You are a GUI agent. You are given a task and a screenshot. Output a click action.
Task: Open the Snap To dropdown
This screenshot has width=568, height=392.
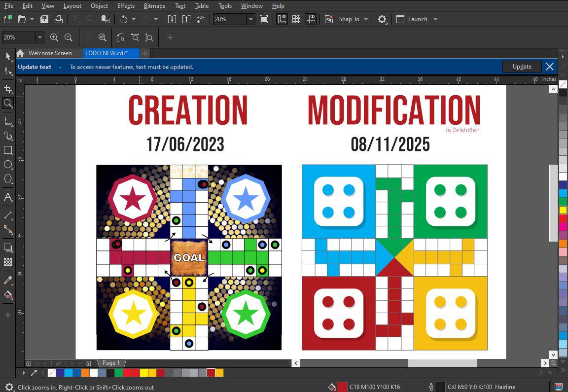[x=366, y=19]
